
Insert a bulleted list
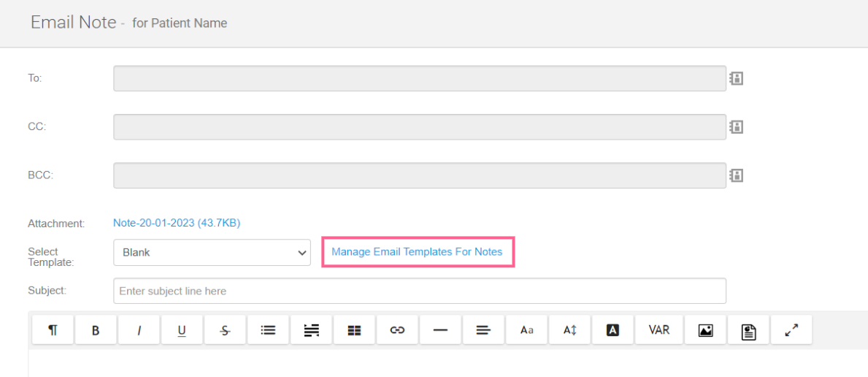click(x=268, y=330)
